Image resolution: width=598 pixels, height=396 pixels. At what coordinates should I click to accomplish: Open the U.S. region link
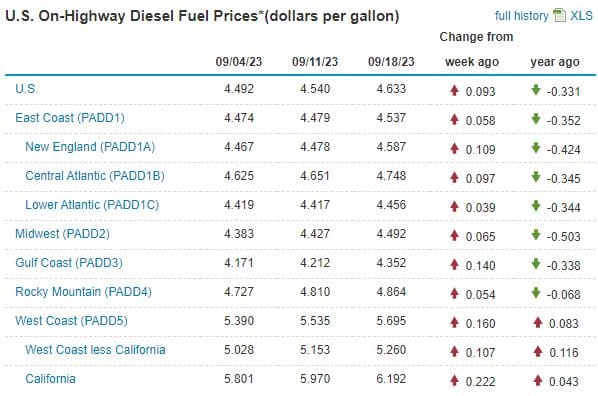coord(26,89)
